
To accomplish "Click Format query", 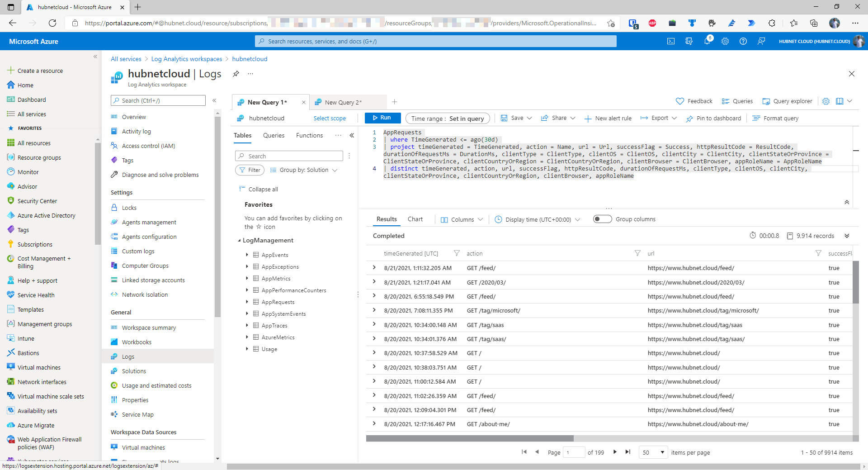I will pyautogui.click(x=775, y=118).
